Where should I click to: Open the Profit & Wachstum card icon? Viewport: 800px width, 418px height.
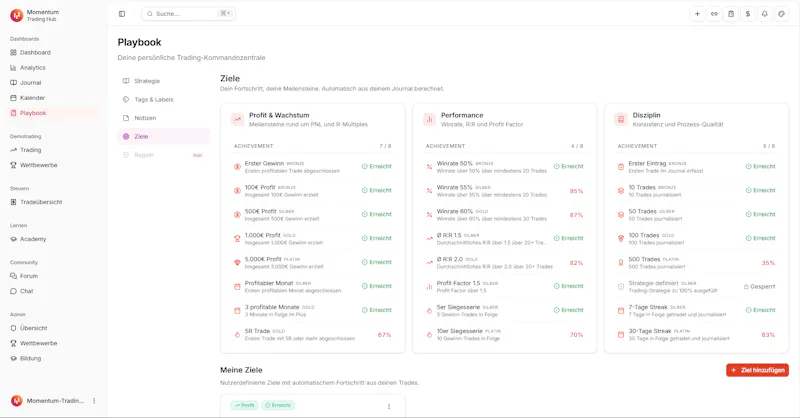(237, 119)
